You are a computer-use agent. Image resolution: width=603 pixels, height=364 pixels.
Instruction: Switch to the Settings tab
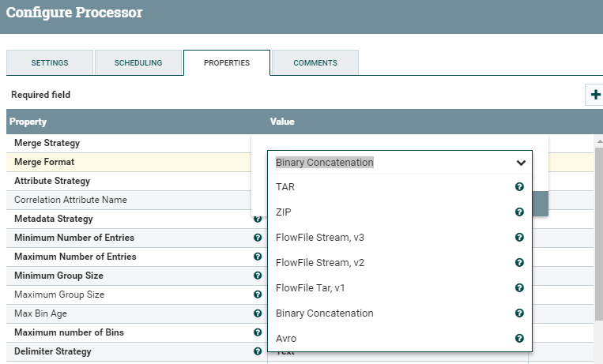50,63
